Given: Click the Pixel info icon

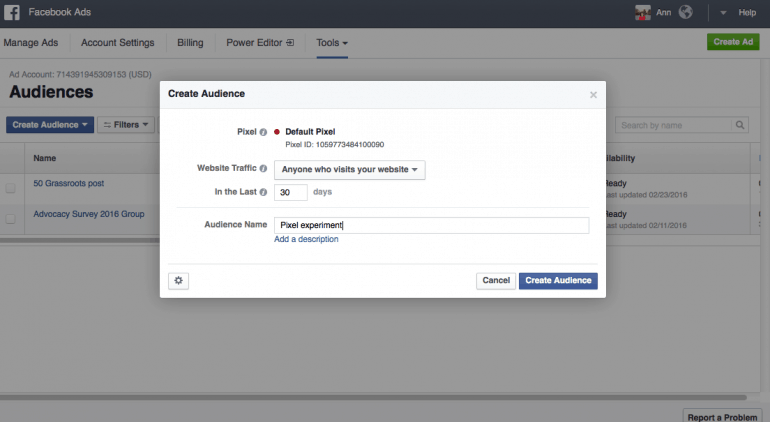Looking at the screenshot, I should (x=263, y=132).
